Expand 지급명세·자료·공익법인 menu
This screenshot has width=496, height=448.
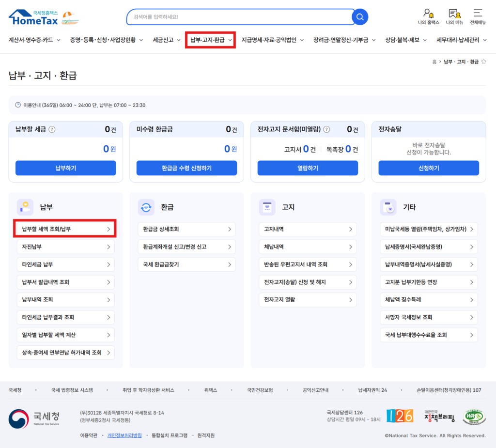(272, 40)
